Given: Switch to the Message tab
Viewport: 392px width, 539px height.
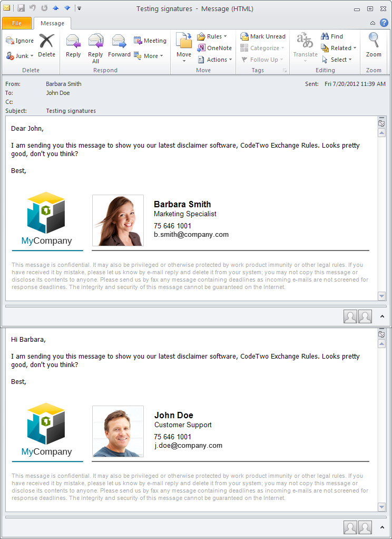Looking at the screenshot, I should (x=52, y=23).
